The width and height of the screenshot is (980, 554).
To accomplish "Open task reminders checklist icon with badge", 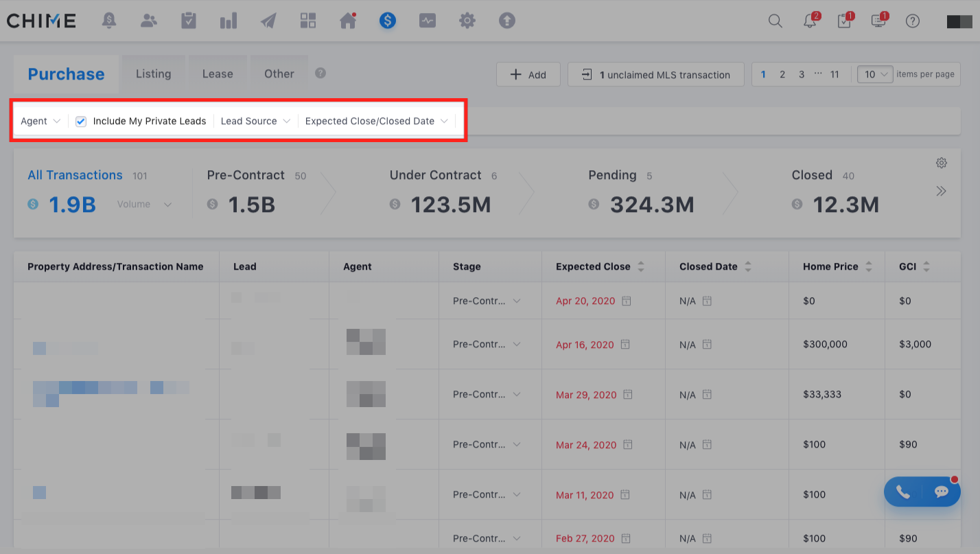I will click(x=845, y=20).
